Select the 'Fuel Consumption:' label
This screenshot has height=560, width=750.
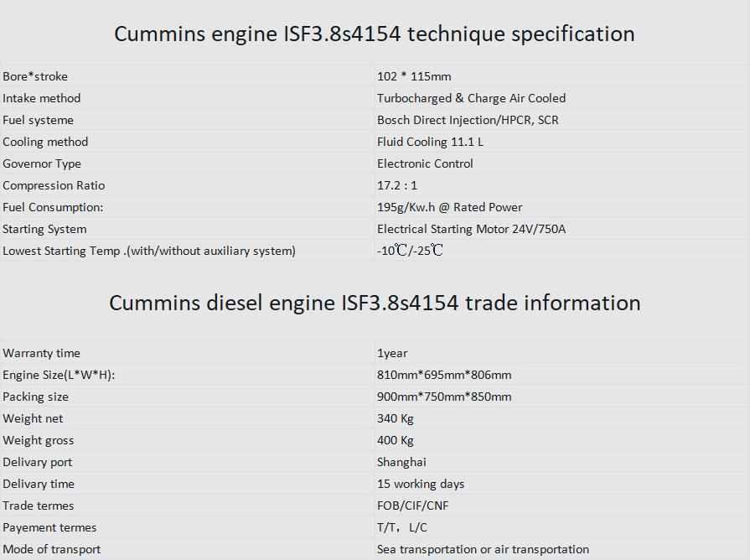[53, 207]
